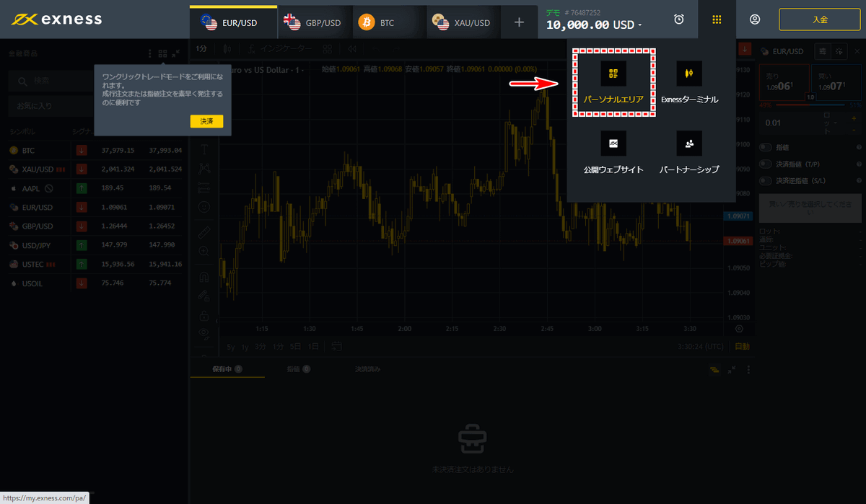Click the Exness logo
866x504 pixels.
pyautogui.click(x=56, y=19)
